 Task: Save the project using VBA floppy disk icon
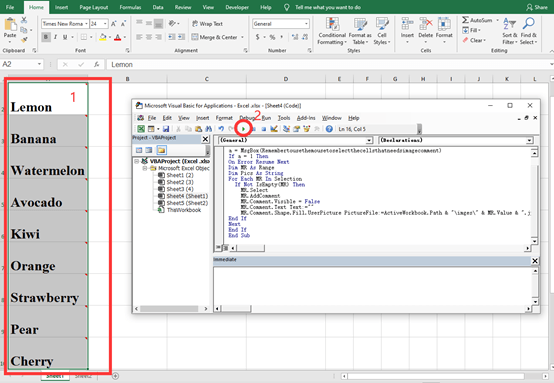[x=166, y=129]
